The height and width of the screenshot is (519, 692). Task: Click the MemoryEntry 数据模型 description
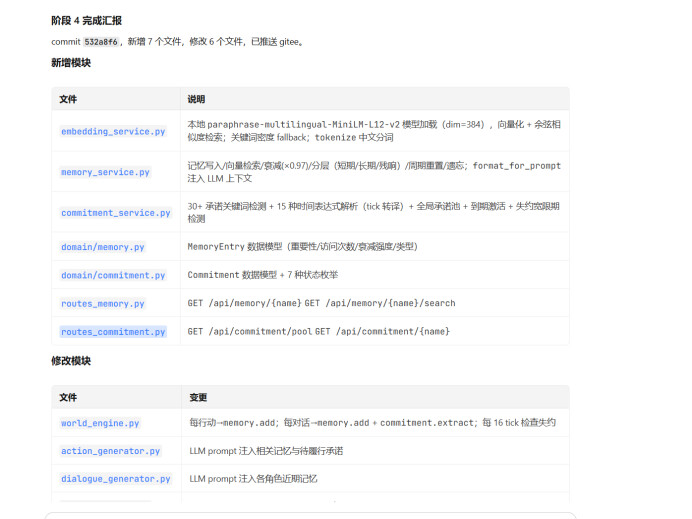pos(303,246)
